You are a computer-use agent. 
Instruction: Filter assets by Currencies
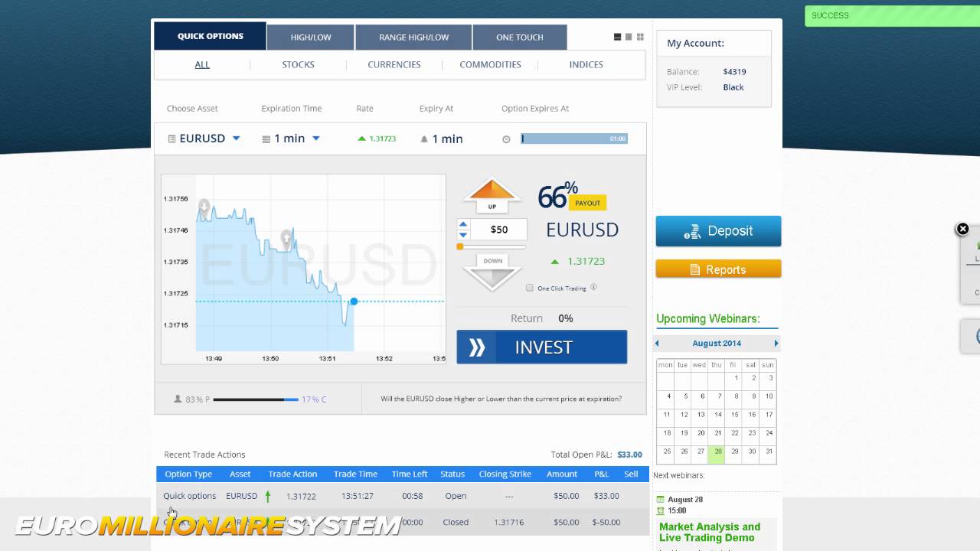point(394,64)
